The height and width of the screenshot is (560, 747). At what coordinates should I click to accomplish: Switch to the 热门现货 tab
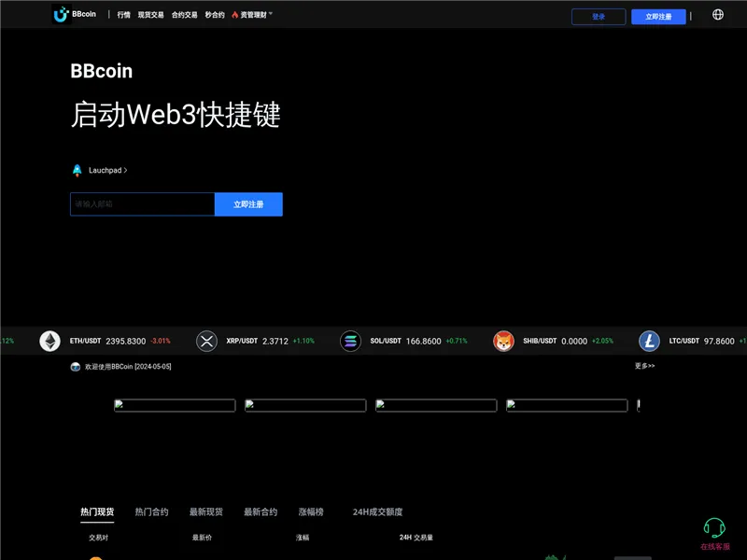[97, 511]
